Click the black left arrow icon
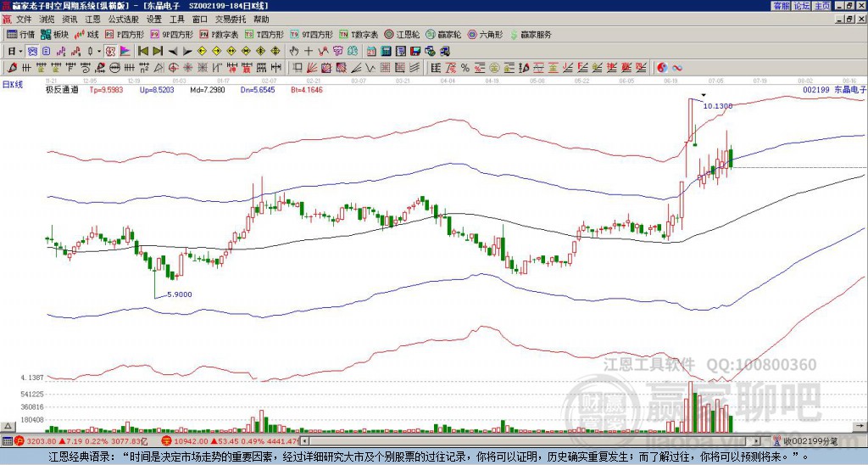The width and height of the screenshot is (868, 465). pos(173,52)
